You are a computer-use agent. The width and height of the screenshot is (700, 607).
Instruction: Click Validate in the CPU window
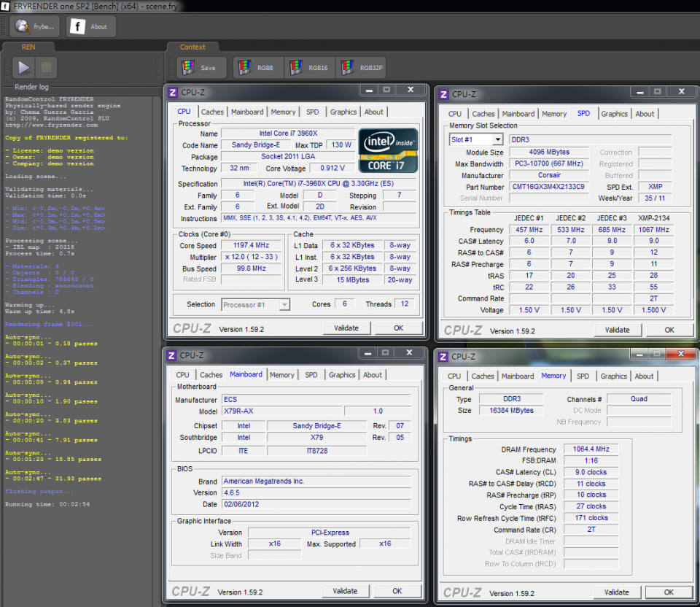point(346,328)
